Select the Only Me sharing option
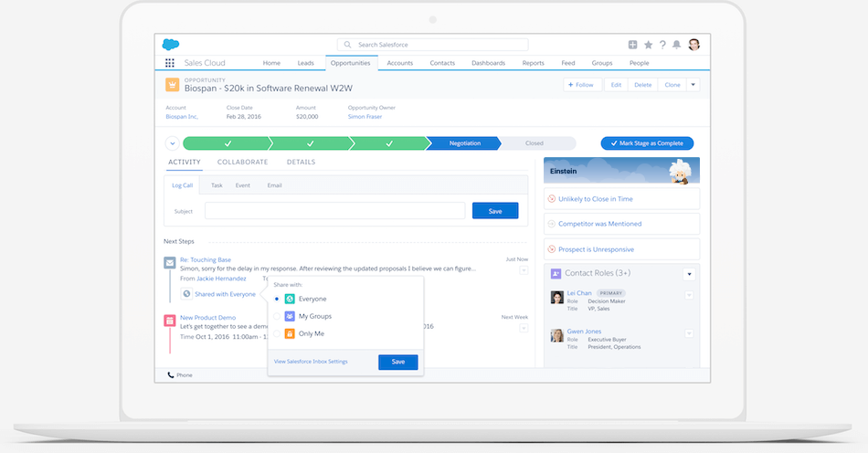 [277, 333]
